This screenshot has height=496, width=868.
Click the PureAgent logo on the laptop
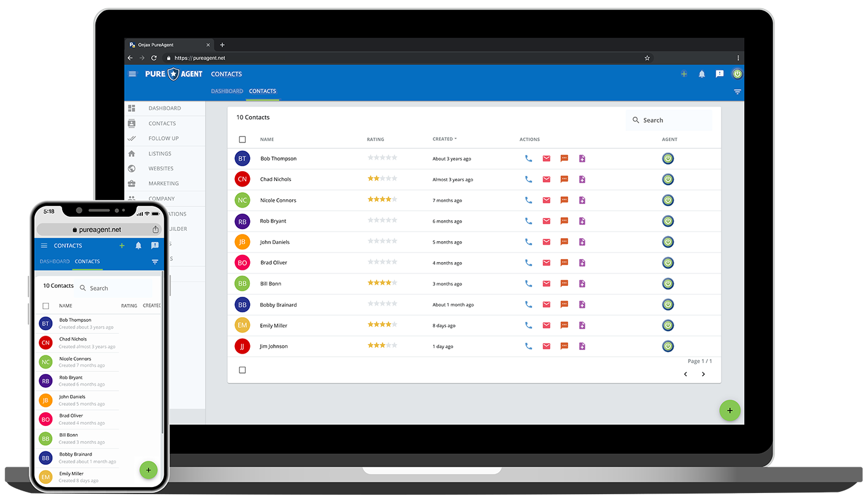[x=174, y=74]
